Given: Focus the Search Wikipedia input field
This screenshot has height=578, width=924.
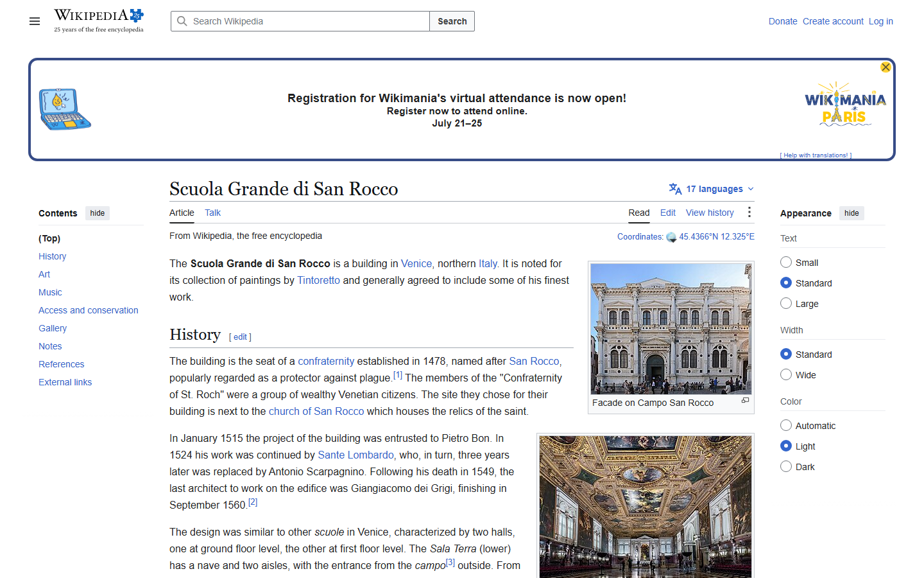Looking at the screenshot, I should [300, 21].
